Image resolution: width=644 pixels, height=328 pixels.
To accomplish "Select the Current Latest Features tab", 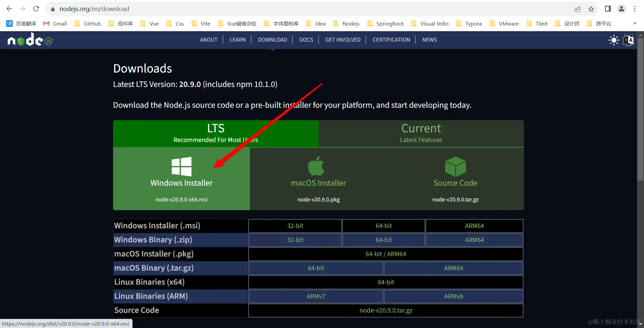I will tap(421, 134).
